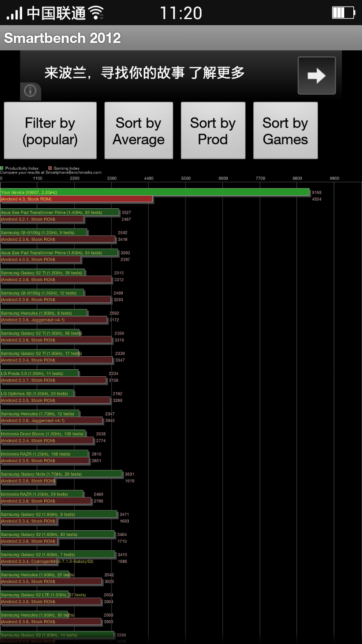362x644 pixels.
Task: Select Samsung Gt-i9100g 1.0GHz 12 tests row
Action: coord(42,293)
